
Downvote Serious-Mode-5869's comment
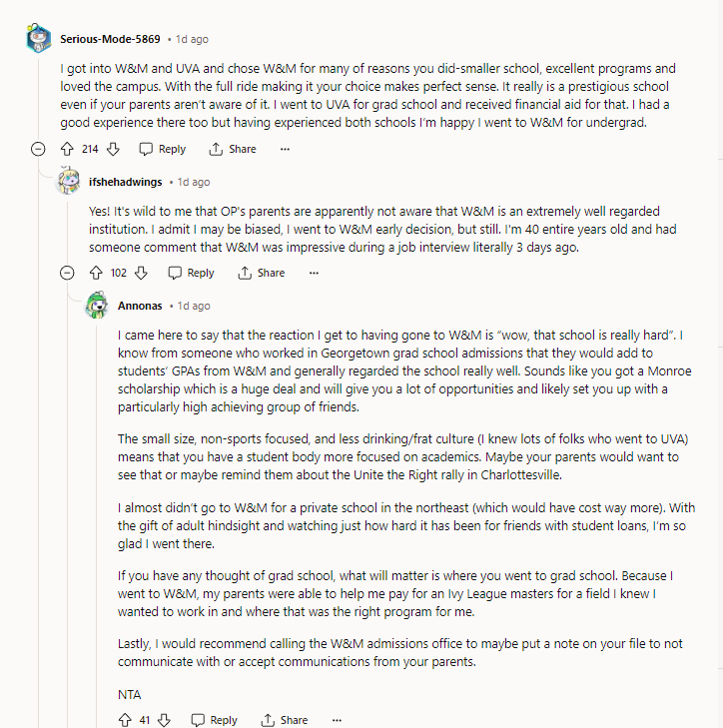(x=113, y=149)
